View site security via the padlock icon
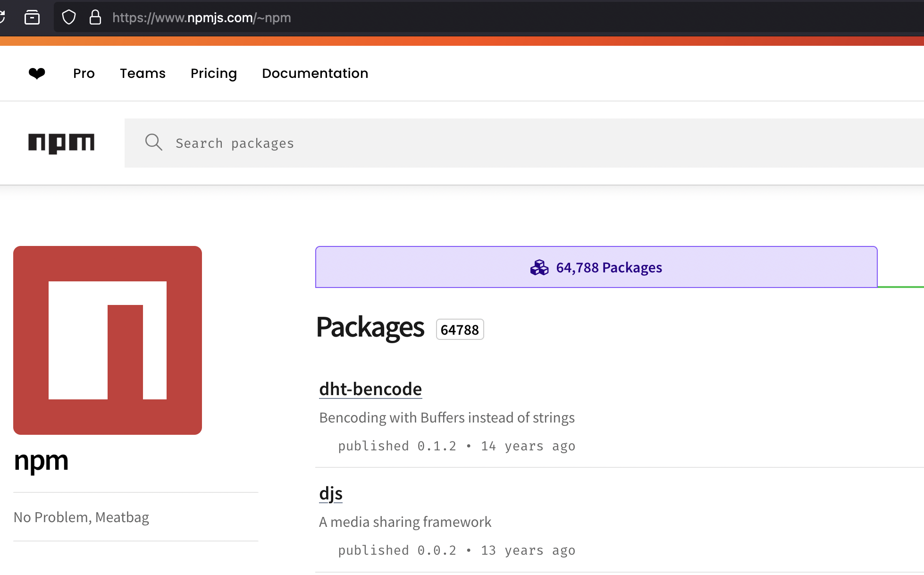Screen dimensions: 924x575 (x=95, y=17)
